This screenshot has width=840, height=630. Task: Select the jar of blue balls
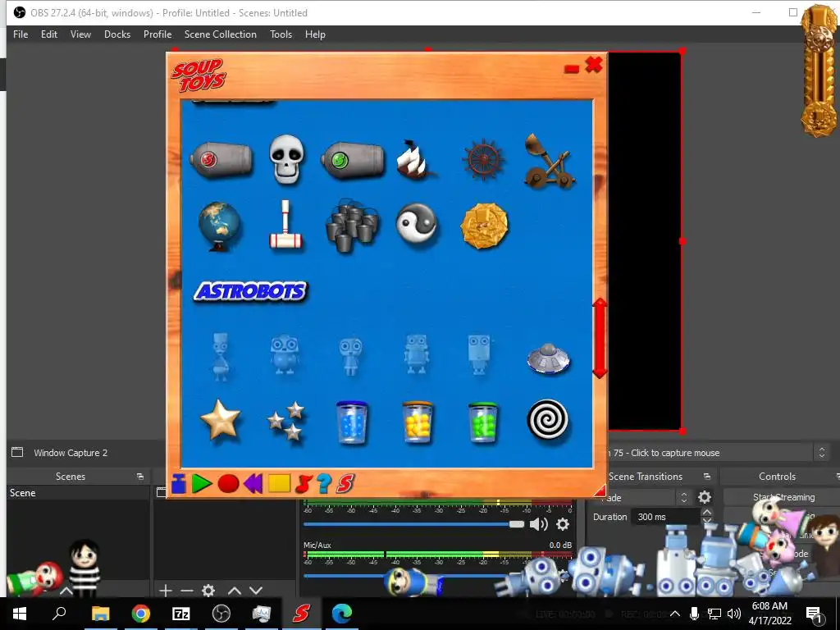click(x=352, y=422)
